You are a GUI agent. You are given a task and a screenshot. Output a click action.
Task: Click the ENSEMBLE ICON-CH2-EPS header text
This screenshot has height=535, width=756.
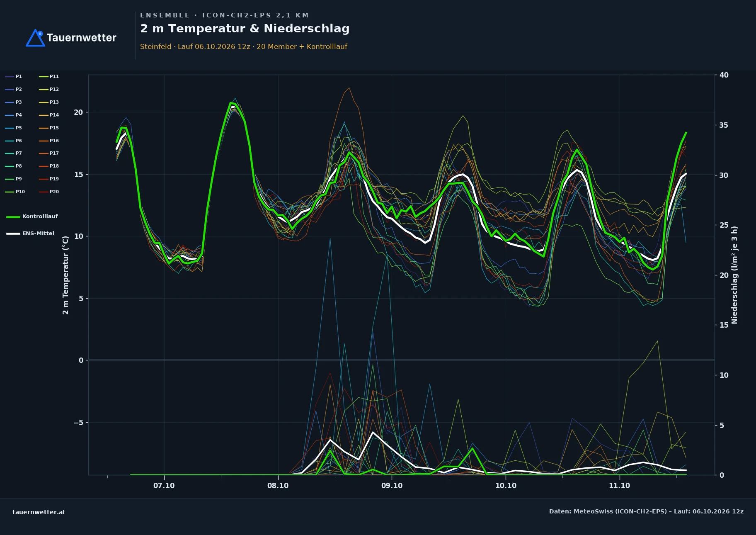pyautogui.click(x=225, y=15)
